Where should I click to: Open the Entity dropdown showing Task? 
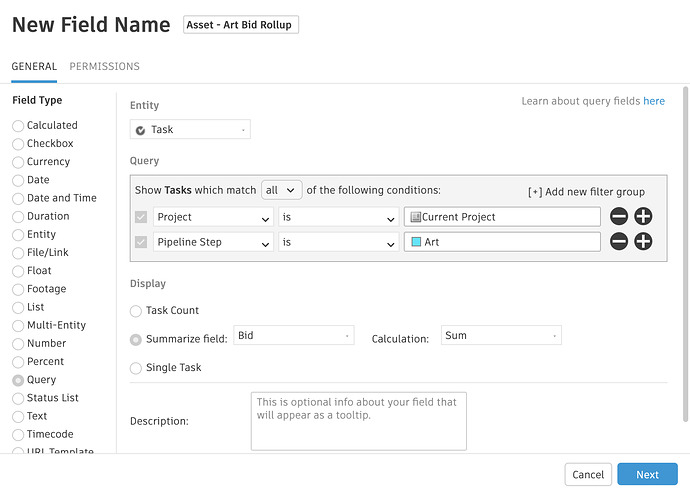tap(190, 130)
